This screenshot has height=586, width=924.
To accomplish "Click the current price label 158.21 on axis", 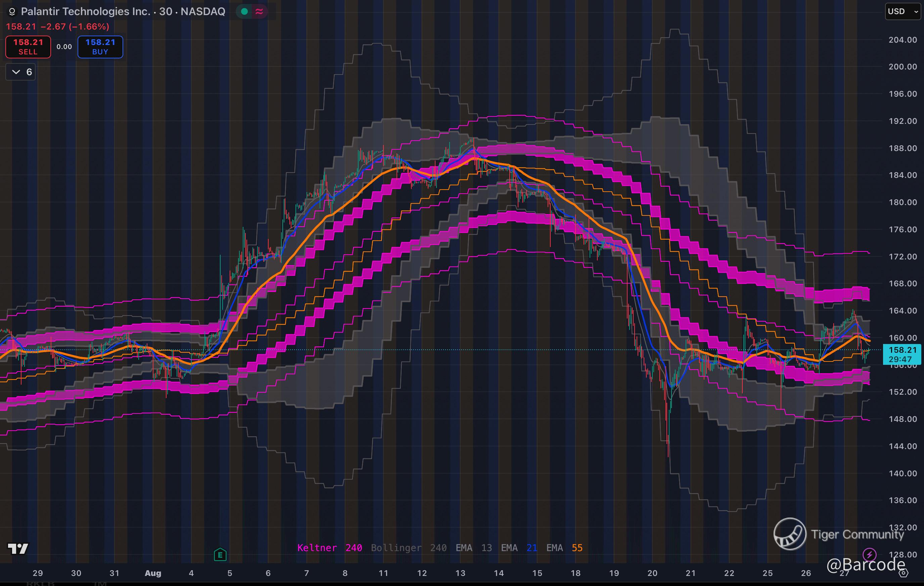I will 902,350.
